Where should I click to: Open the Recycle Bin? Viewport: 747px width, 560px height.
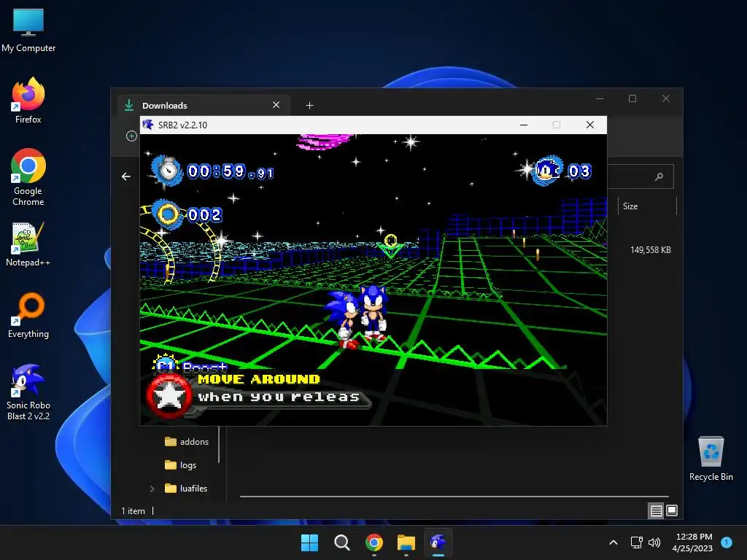point(711,458)
